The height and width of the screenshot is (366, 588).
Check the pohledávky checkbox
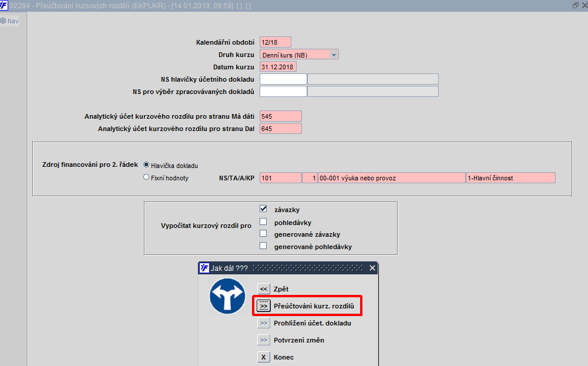(263, 221)
